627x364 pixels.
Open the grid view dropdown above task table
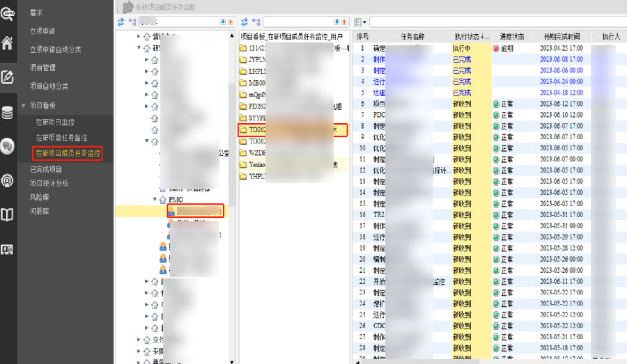click(x=362, y=23)
